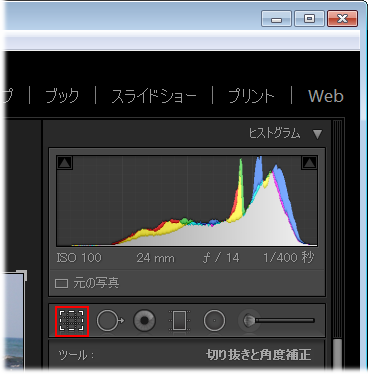Click the 切り抜きと角度補正 tool label
The image size is (368, 374).
(x=258, y=355)
